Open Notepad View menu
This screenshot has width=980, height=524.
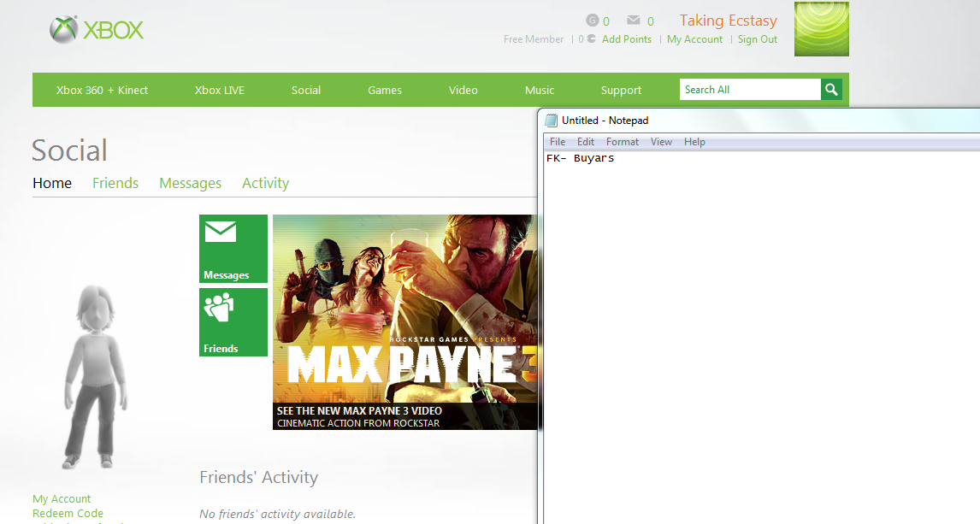click(x=661, y=142)
